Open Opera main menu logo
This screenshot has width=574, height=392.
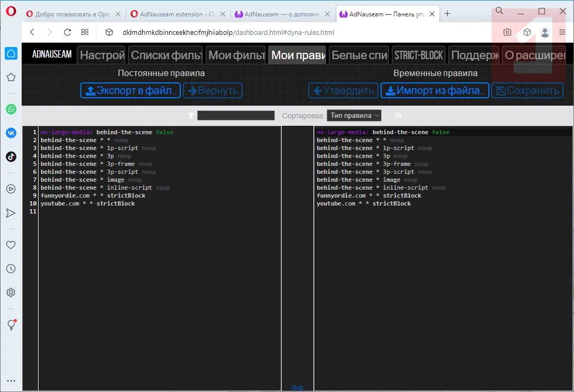coord(11,11)
